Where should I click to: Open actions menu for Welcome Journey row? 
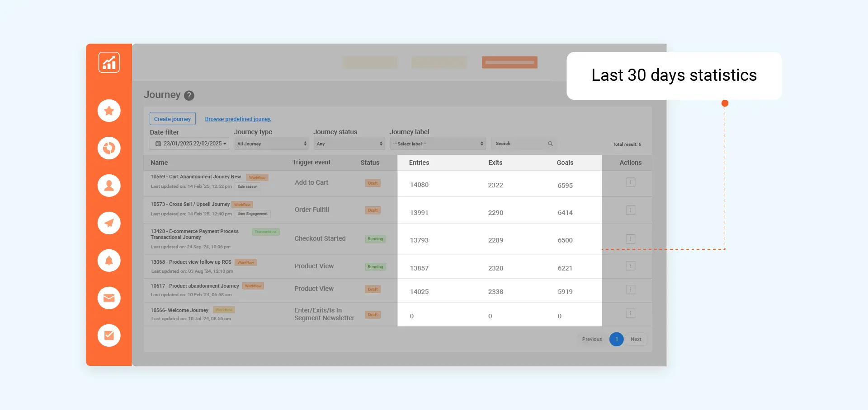630,313
